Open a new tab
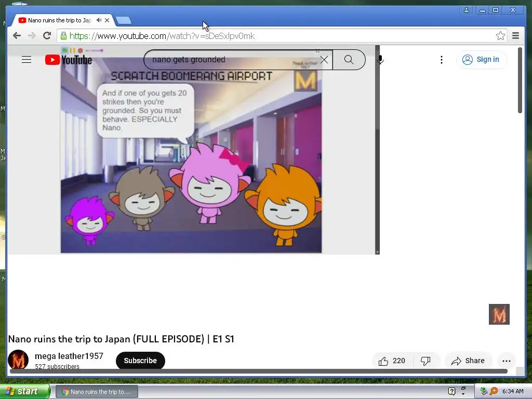This screenshot has height=399, width=532. click(124, 21)
